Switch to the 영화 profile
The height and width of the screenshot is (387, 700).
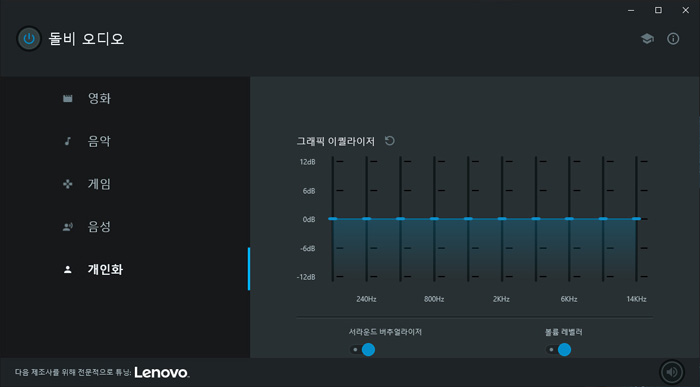pos(99,98)
